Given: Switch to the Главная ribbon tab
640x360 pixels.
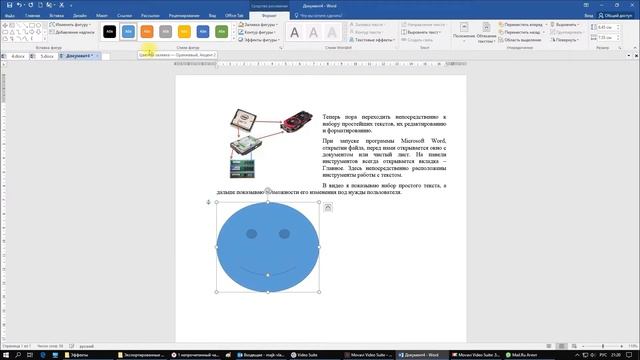Looking at the screenshot, I should pos(32,16).
